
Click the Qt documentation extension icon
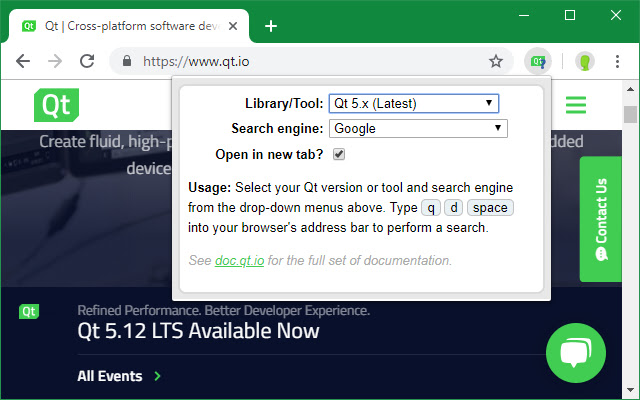click(x=539, y=61)
